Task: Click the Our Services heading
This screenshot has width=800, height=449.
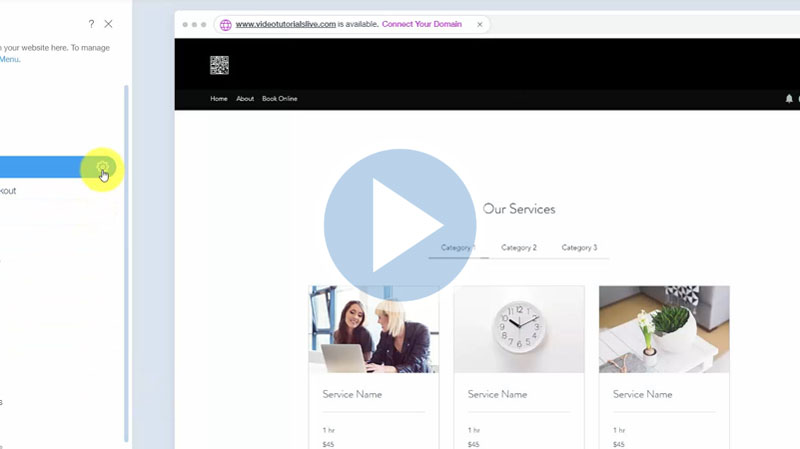Action: point(519,209)
